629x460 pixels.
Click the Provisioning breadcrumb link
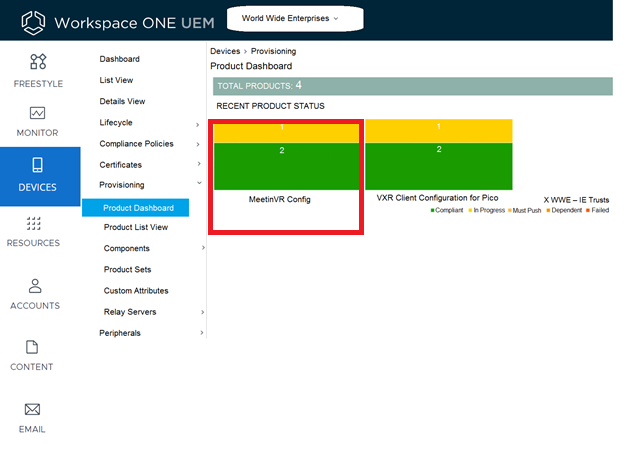274,51
